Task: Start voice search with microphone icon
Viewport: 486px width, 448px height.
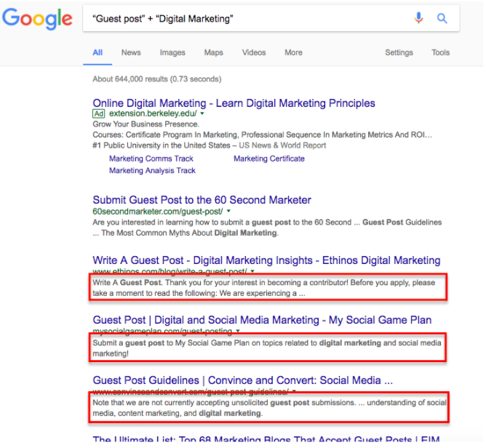Action: 418,18
